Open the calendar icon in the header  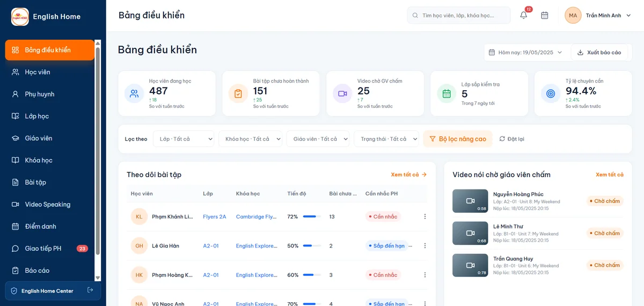[x=545, y=16]
